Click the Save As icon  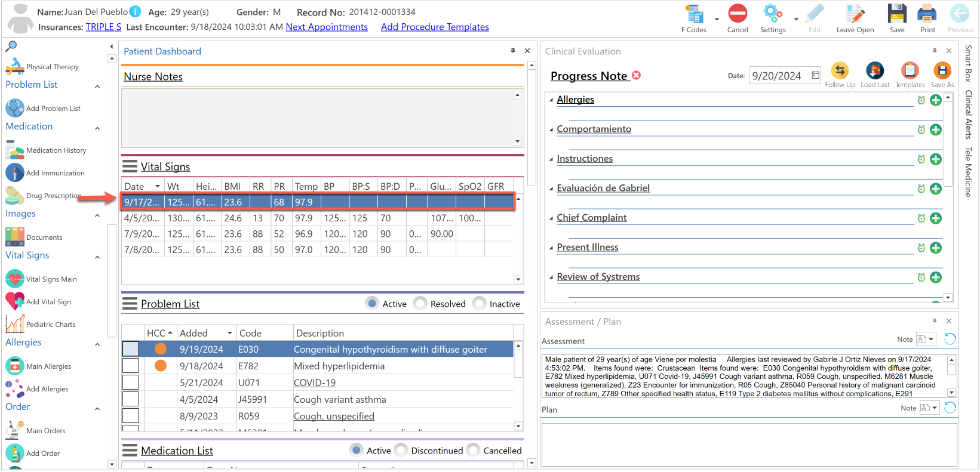pyautogui.click(x=942, y=70)
